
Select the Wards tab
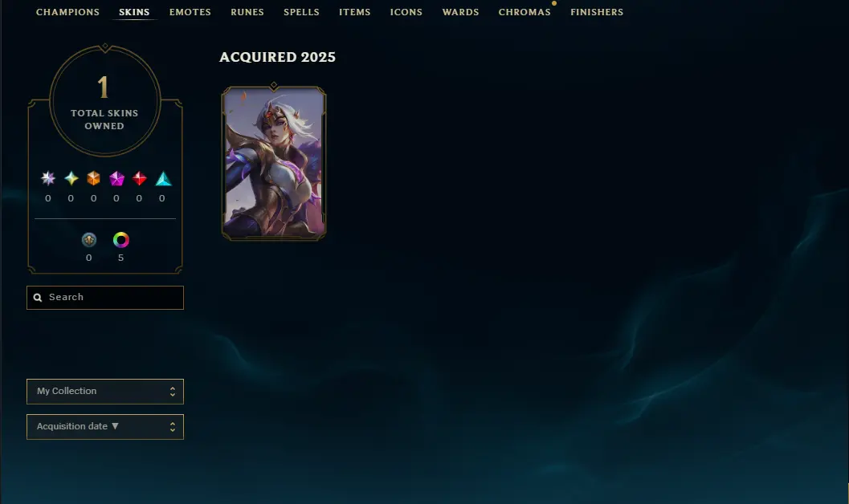tap(460, 12)
